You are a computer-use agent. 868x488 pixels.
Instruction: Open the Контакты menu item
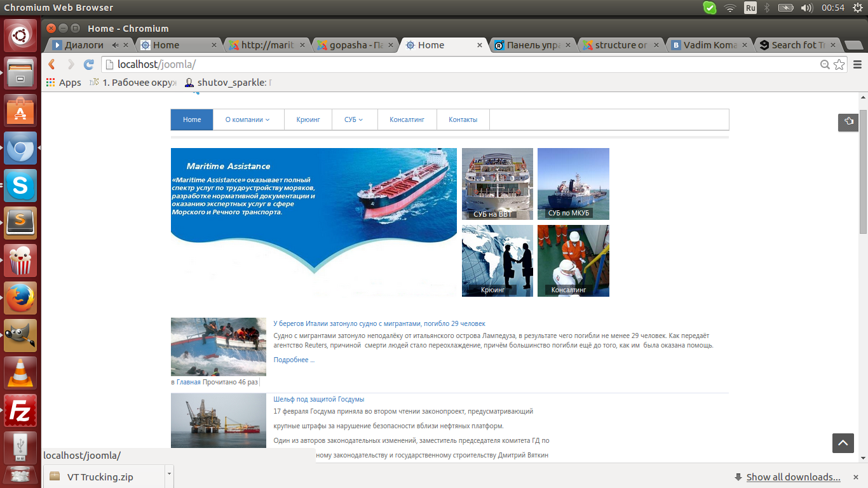(463, 119)
